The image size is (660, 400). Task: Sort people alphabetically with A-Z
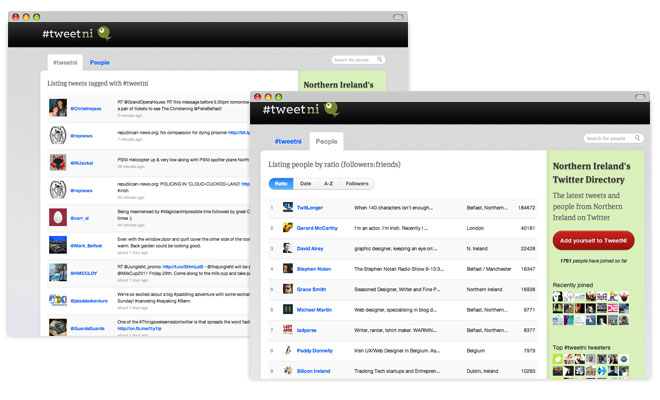click(328, 184)
